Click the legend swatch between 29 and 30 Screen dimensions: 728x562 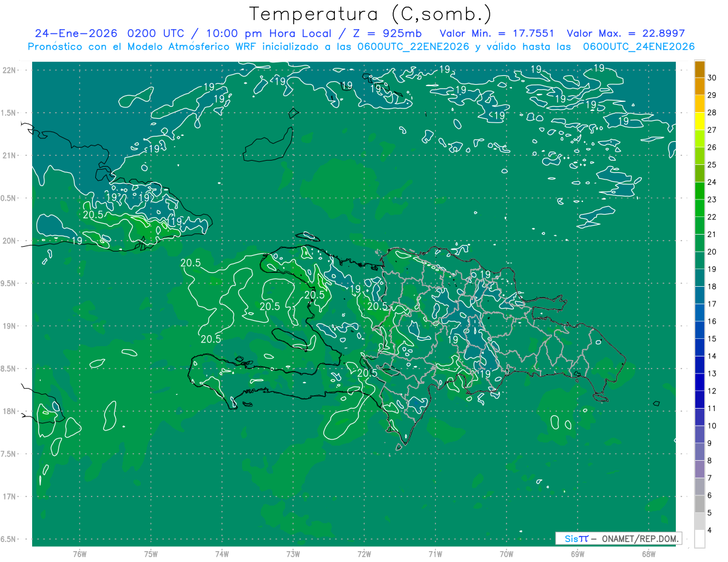tap(699, 87)
